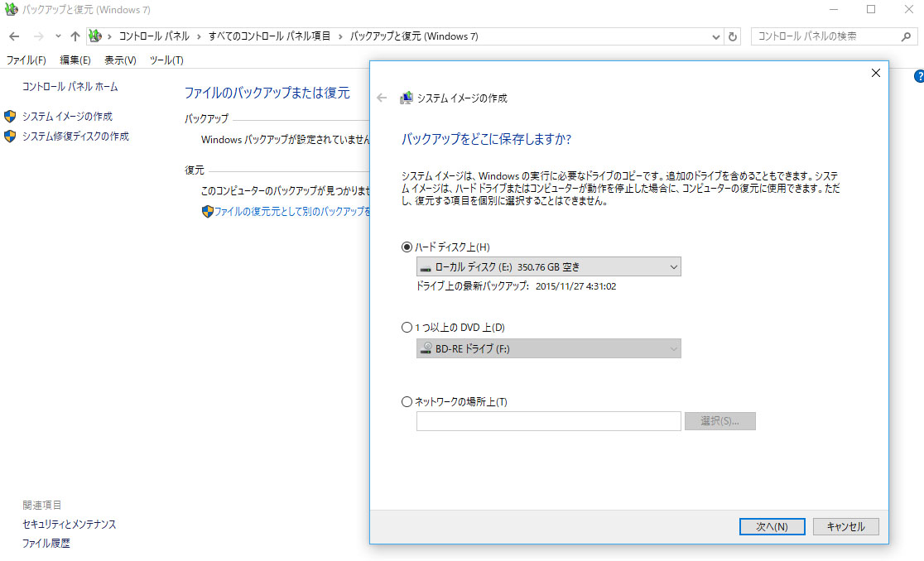This screenshot has height=561, width=924.
Task: Click the 選択(S)... button
Action: tap(720, 421)
